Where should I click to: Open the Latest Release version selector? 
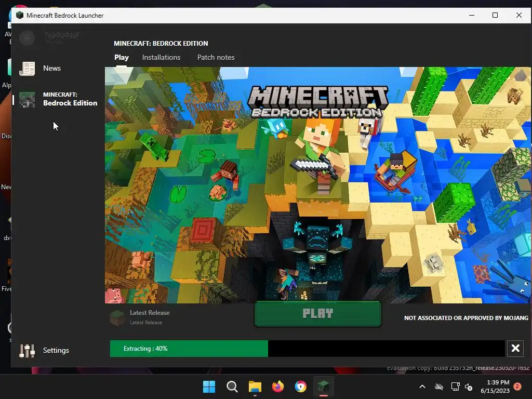(140, 317)
